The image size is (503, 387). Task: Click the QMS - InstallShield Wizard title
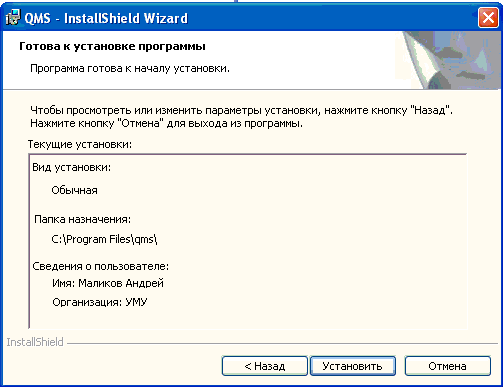[x=106, y=18]
